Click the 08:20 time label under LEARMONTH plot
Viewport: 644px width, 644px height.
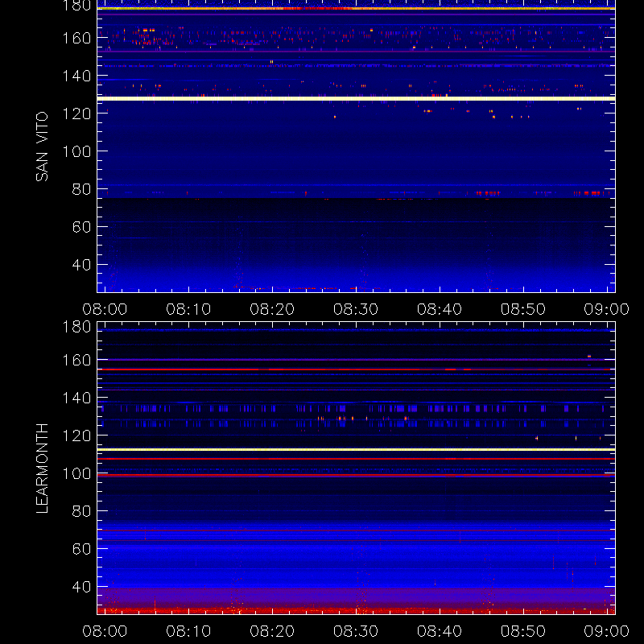click(x=272, y=631)
